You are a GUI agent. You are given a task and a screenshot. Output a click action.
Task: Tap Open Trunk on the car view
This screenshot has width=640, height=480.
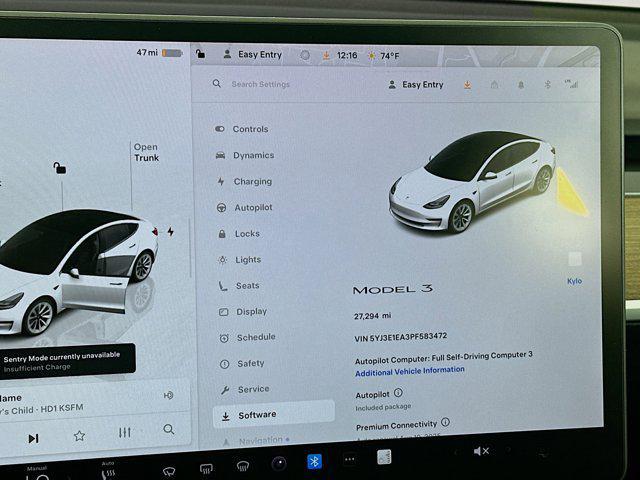(x=146, y=152)
